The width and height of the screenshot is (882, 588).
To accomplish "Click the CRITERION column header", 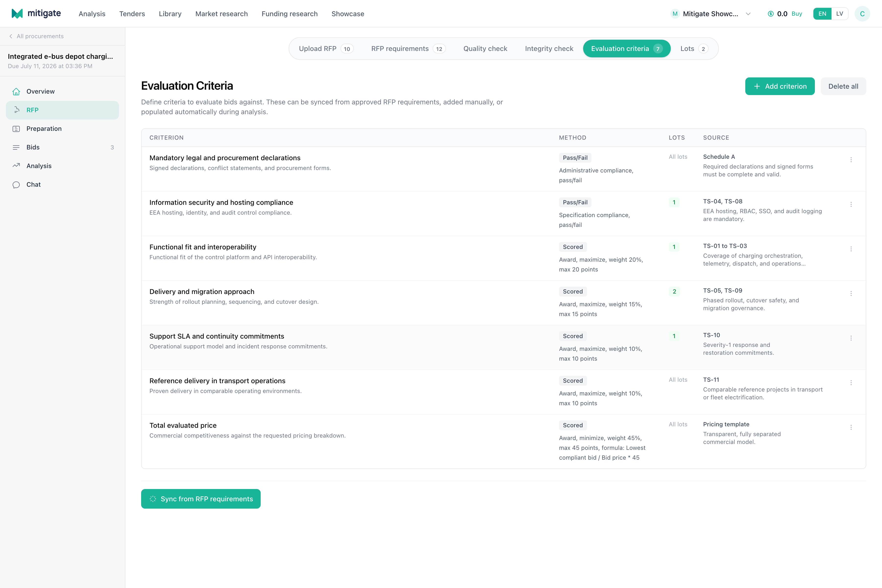I will [x=167, y=138].
